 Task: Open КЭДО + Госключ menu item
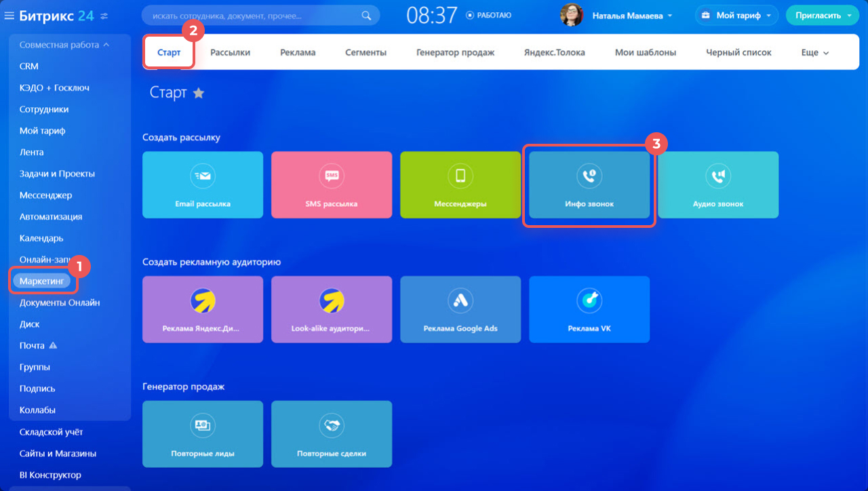tap(54, 87)
